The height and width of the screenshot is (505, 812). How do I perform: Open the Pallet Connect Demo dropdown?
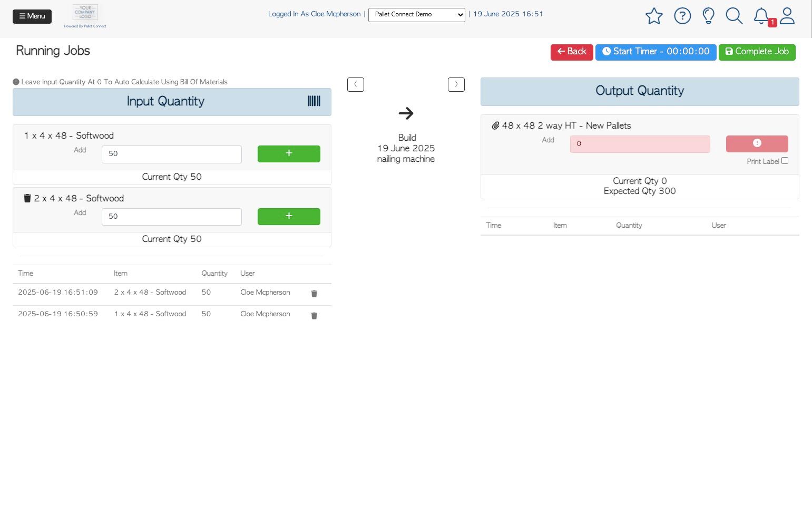417,15
